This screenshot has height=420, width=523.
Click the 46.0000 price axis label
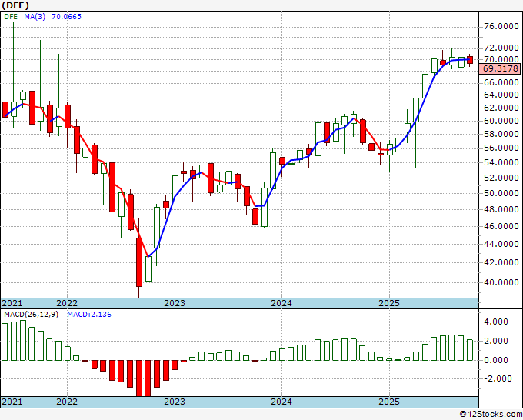coord(501,226)
